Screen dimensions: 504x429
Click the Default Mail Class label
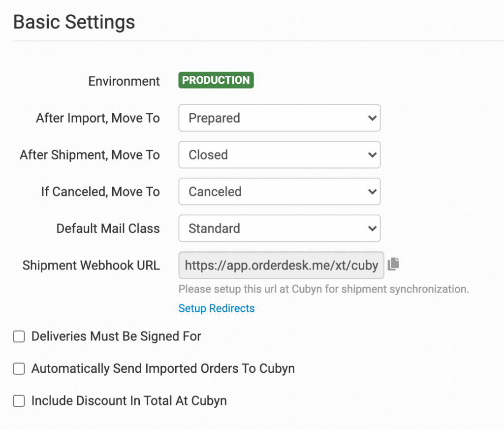click(x=108, y=229)
